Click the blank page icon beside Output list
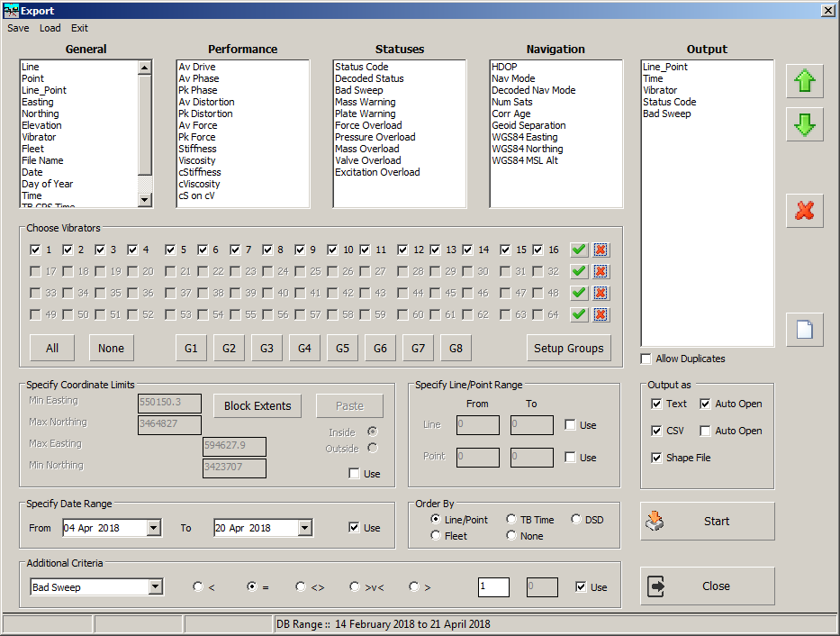 pyautogui.click(x=804, y=330)
